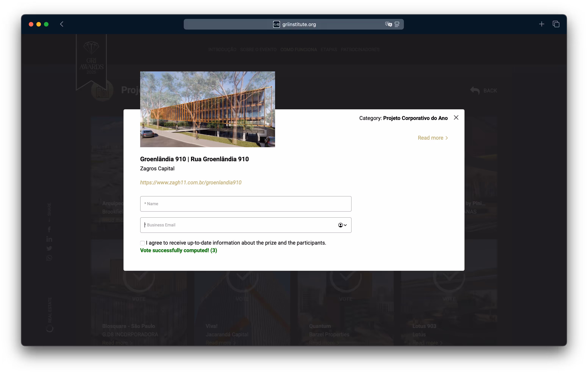Open the ETAPAS menu item
The image size is (588, 374).
329,50
